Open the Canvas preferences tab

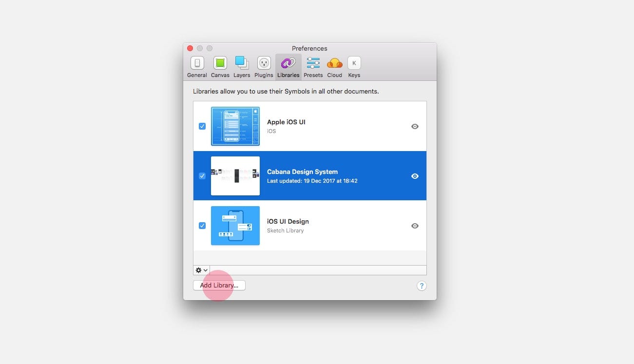coord(220,67)
